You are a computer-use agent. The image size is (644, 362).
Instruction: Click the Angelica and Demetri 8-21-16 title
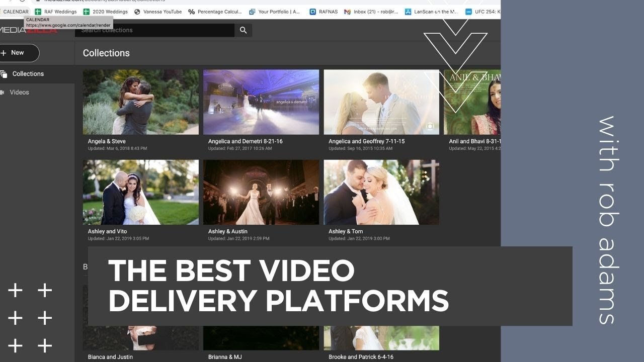(246, 141)
